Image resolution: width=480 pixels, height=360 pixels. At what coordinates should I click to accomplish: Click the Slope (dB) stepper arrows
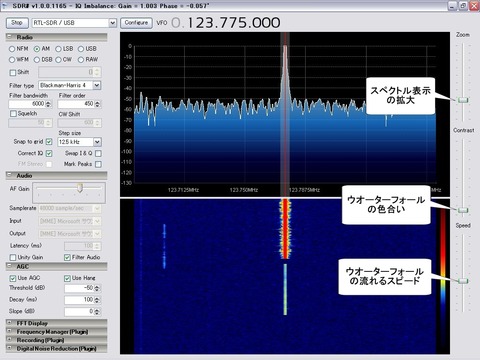[x=97, y=312]
